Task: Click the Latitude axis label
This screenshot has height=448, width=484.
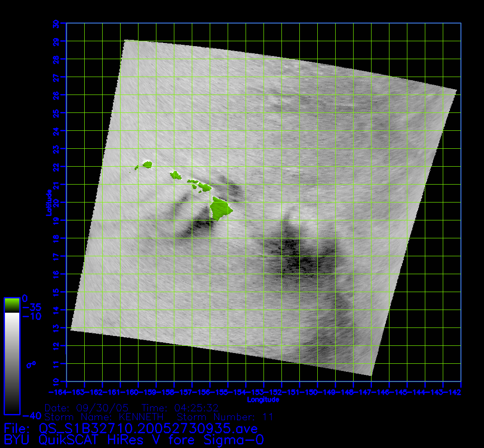Action: point(47,202)
